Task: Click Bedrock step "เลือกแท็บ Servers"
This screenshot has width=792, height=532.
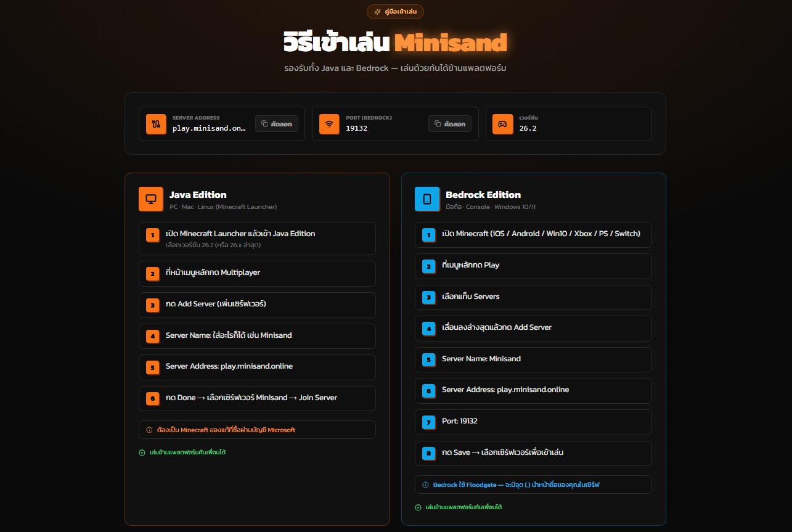Action: point(533,297)
